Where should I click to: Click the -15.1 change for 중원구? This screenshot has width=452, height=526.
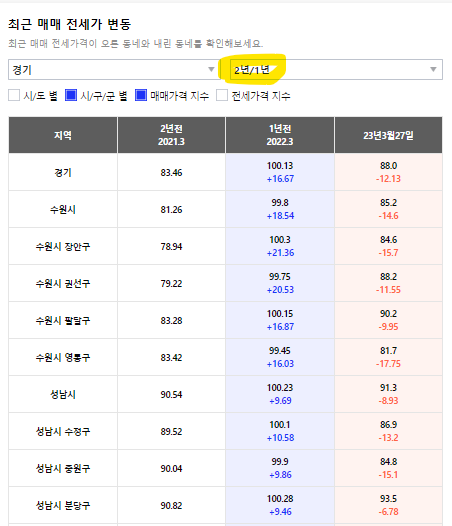click(x=388, y=475)
